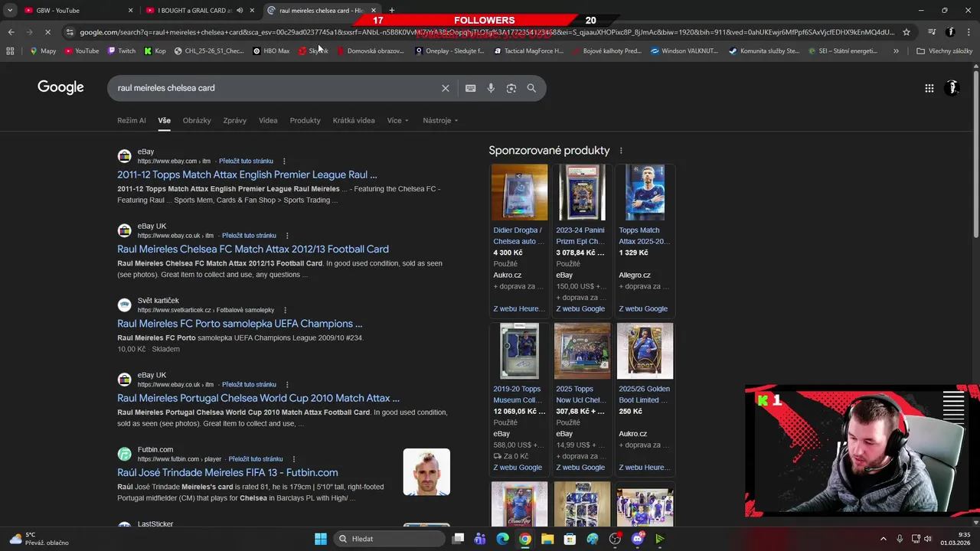The image size is (980, 551).
Task: Open Google Lens image search
Action: [511, 88]
